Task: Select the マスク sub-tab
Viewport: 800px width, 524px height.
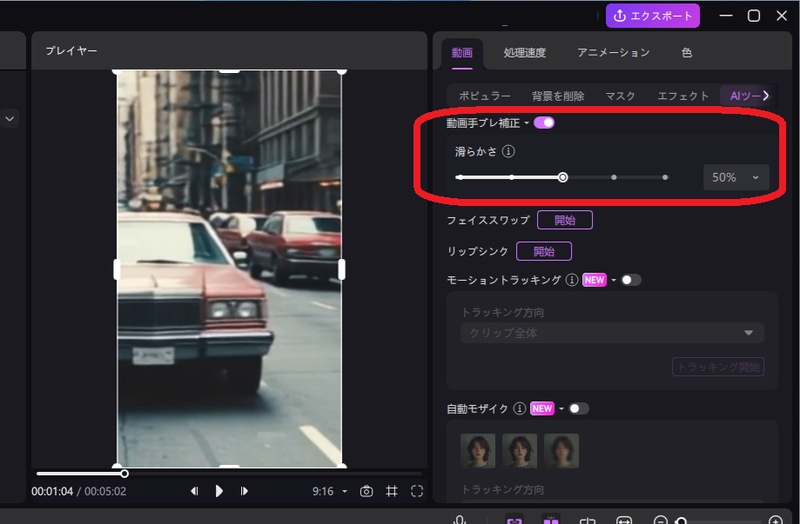Action: coord(620,96)
